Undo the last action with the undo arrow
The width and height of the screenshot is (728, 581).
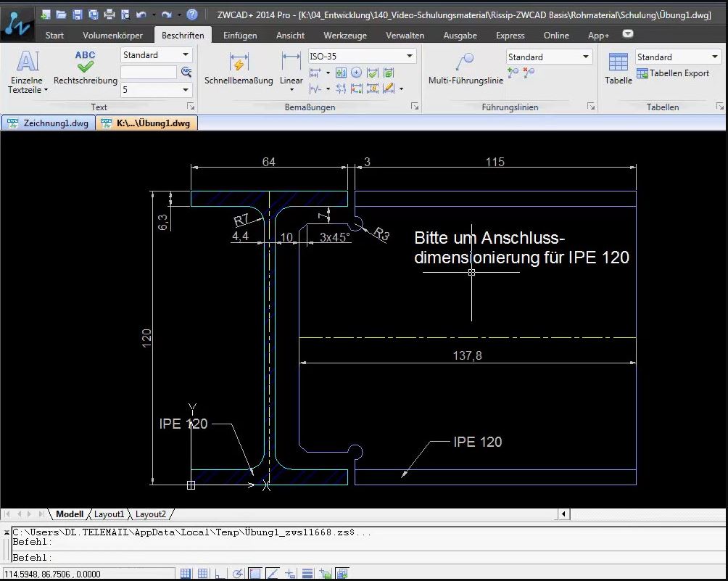coord(141,15)
